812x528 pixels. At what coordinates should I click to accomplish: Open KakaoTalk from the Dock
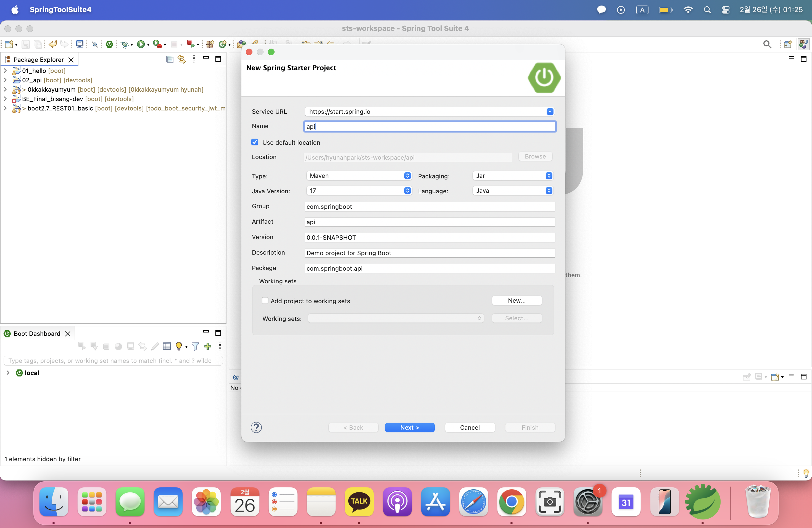[x=359, y=502]
